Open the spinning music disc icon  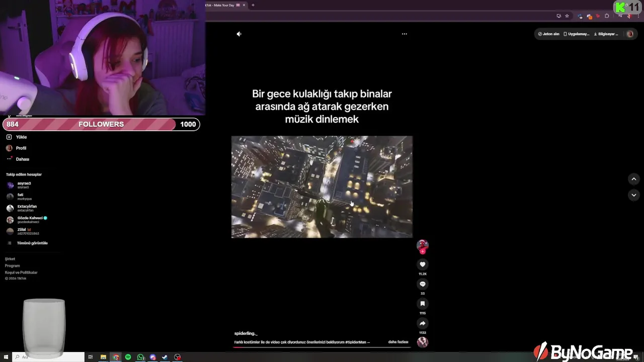423,342
